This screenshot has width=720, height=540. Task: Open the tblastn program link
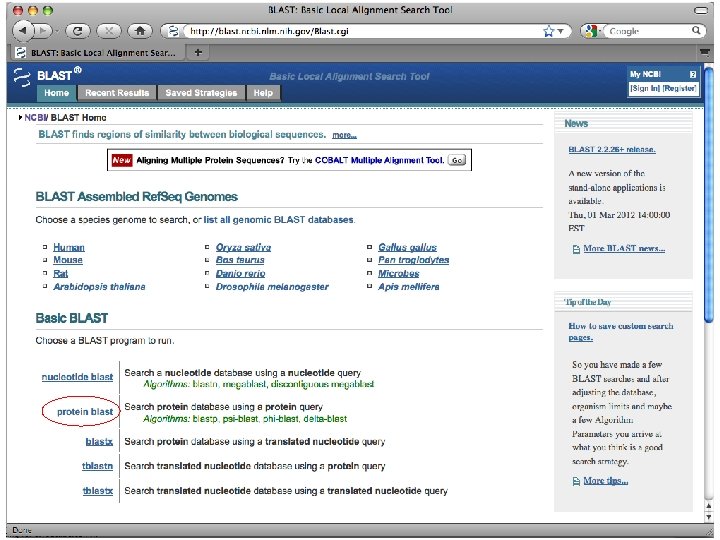(x=97, y=466)
